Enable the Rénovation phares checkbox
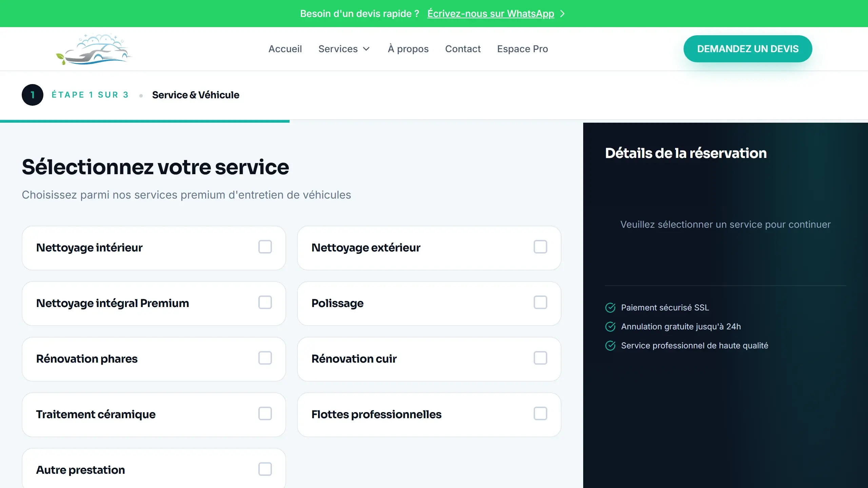Image resolution: width=868 pixels, height=488 pixels. tap(265, 358)
